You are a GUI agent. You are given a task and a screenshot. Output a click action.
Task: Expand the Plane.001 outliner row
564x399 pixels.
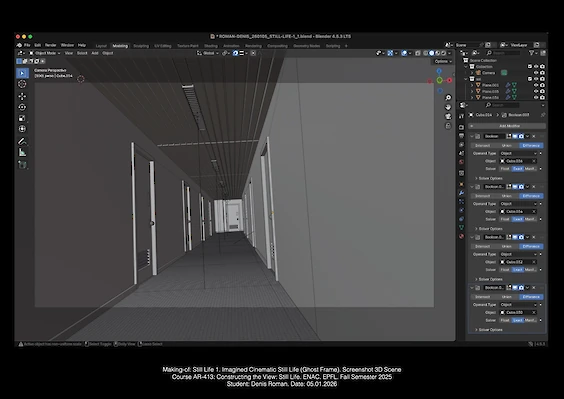[x=472, y=85]
